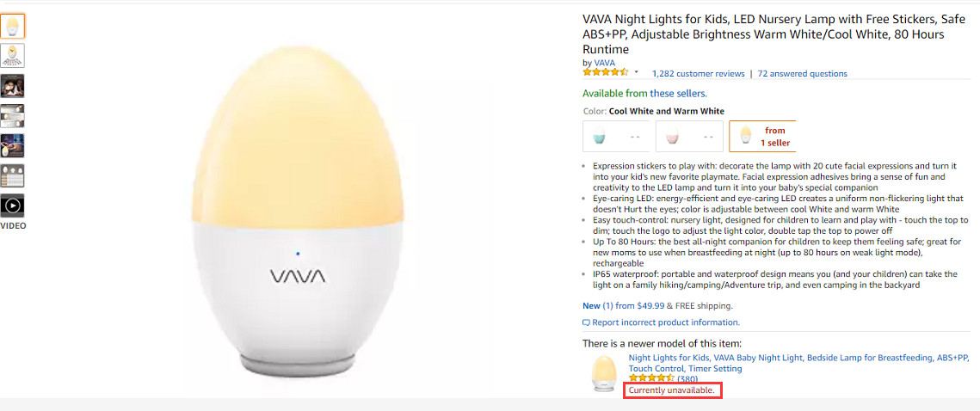Choose the pink color swatch
Screen dimensions: 980x411
point(687,136)
